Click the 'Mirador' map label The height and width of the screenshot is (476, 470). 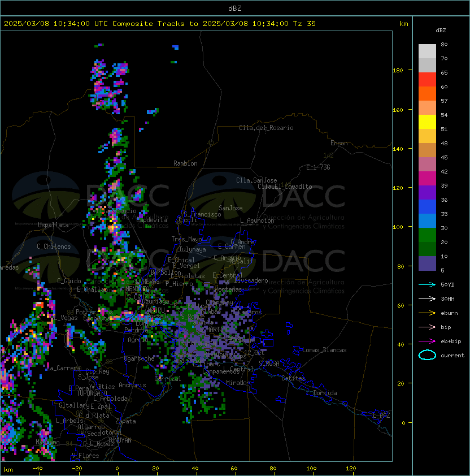(x=238, y=383)
